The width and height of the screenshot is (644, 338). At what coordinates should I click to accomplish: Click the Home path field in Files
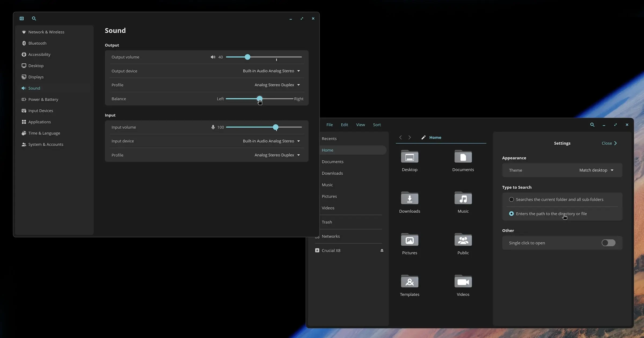441,138
